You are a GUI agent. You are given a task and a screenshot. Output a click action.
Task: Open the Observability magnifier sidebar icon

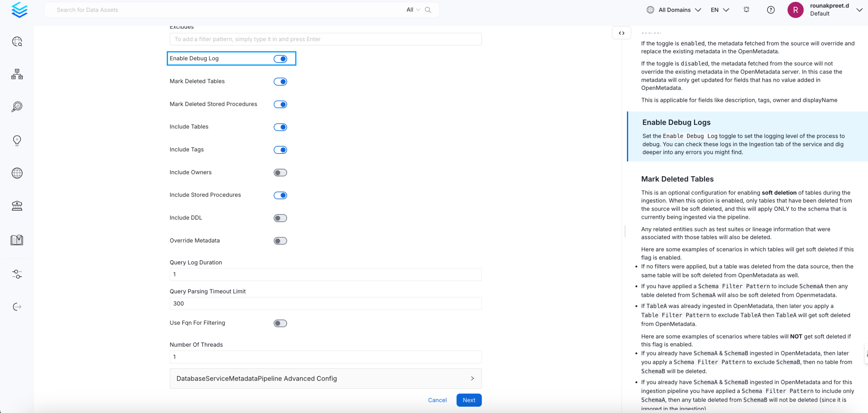tap(17, 107)
